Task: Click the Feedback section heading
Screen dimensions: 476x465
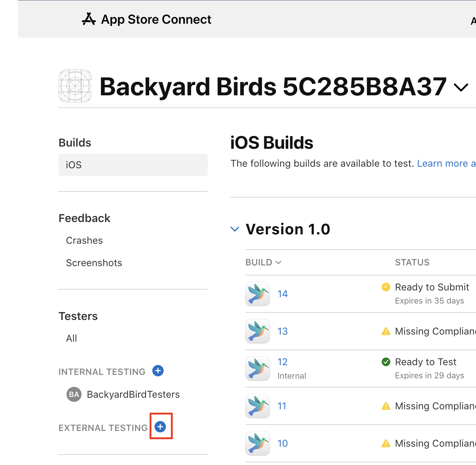Action: click(85, 218)
